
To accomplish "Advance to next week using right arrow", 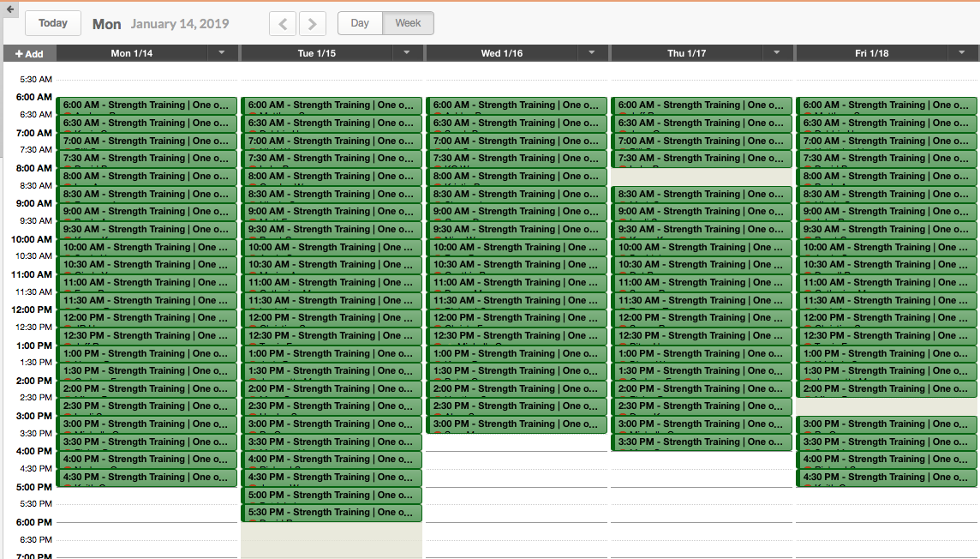I will tap(313, 24).
